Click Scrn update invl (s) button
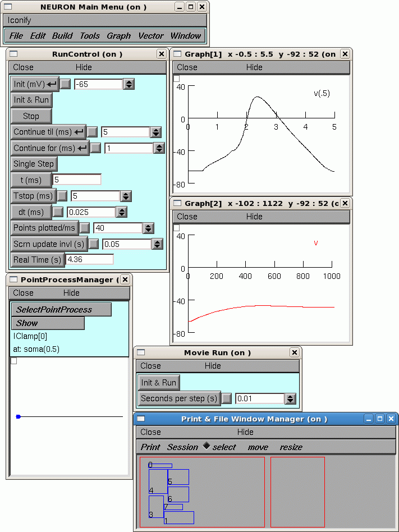Image resolution: width=399 pixels, height=532 pixels. (x=49, y=244)
